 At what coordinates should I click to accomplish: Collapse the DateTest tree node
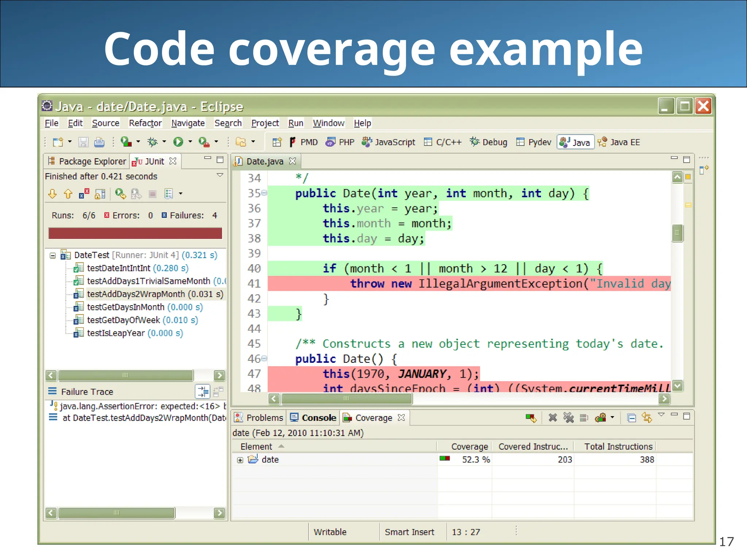(53, 256)
